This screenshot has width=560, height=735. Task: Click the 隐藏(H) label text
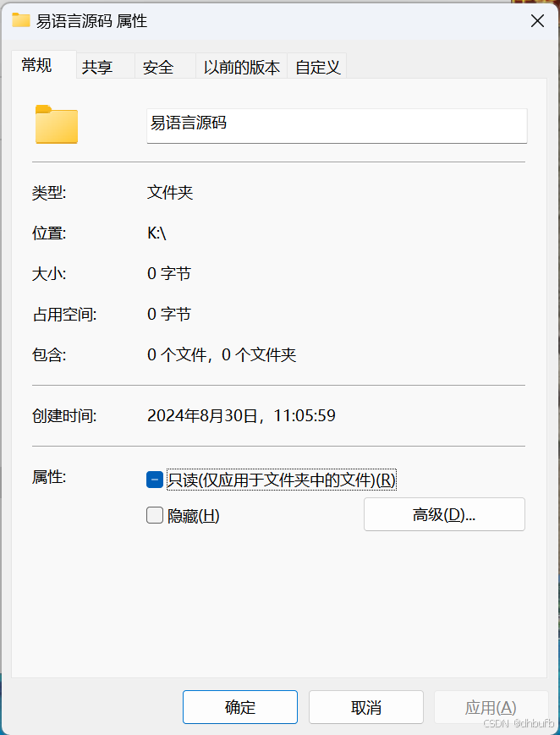(193, 516)
